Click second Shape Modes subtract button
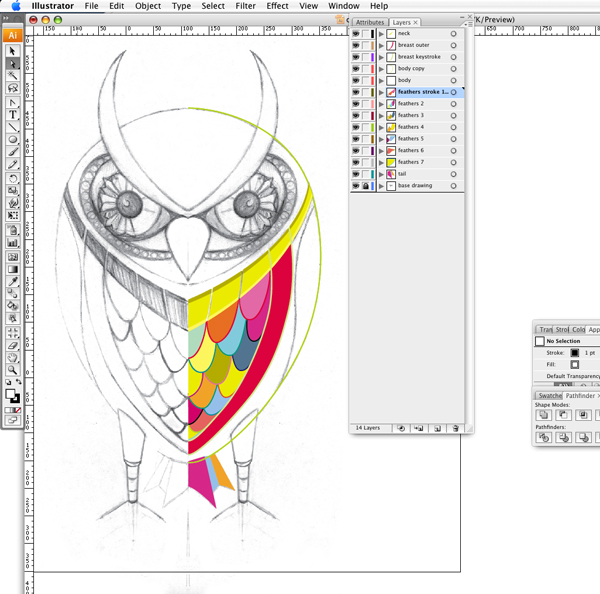 [563, 415]
